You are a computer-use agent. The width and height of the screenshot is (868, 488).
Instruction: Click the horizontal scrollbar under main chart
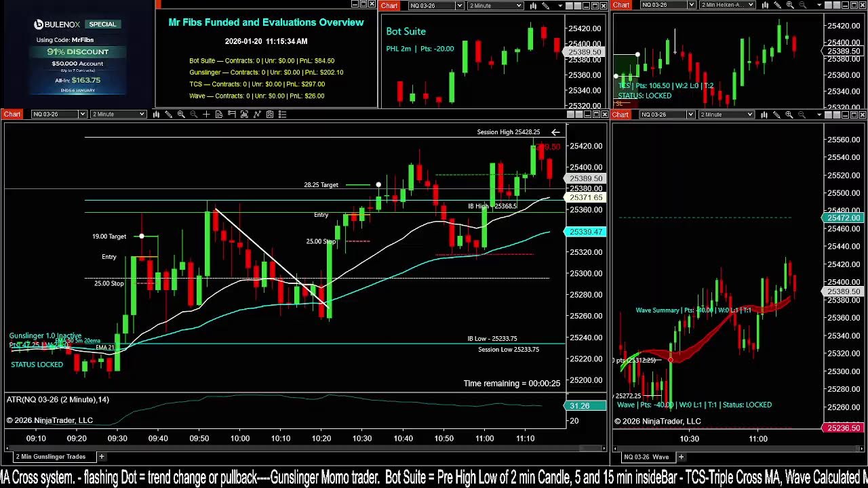point(305,448)
